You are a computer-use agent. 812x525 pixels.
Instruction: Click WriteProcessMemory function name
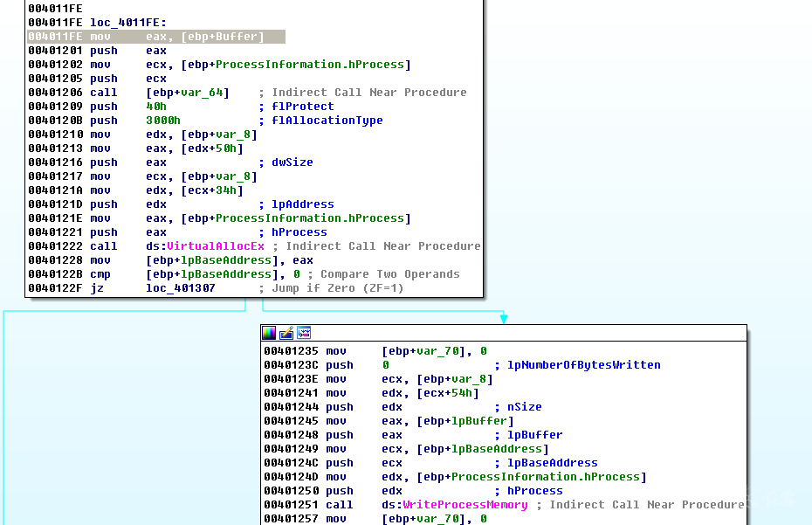click(465, 505)
